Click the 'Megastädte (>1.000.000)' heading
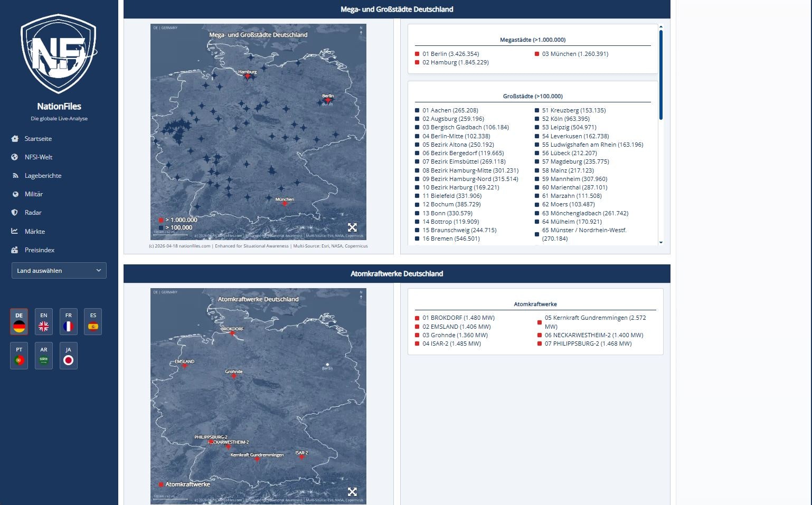Image resolution: width=812 pixels, height=505 pixels. click(x=533, y=40)
